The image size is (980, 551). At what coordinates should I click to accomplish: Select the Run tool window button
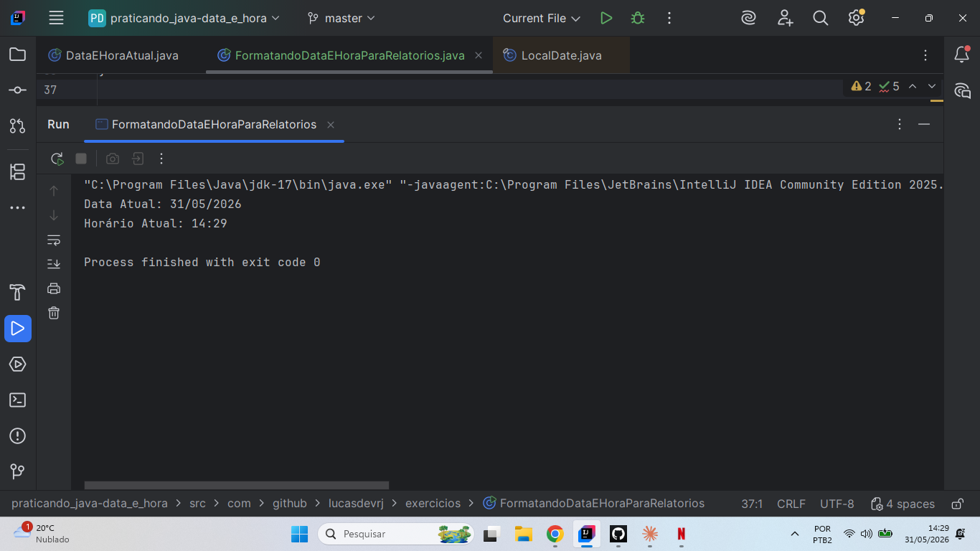[18, 329]
